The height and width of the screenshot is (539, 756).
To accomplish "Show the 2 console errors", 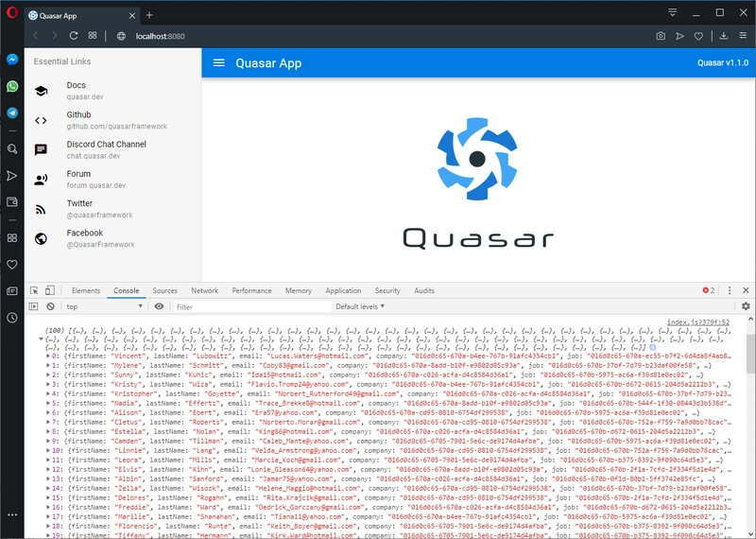I will (x=709, y=290).
